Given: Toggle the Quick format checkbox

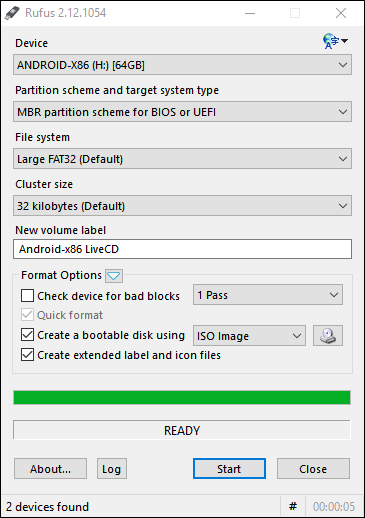Looking at the screenshot, I should point(27,315).
